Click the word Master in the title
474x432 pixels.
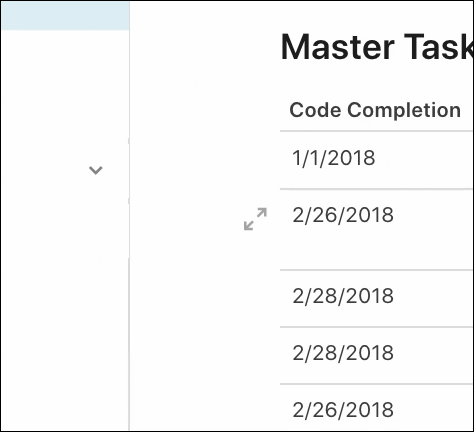(338, 47)
